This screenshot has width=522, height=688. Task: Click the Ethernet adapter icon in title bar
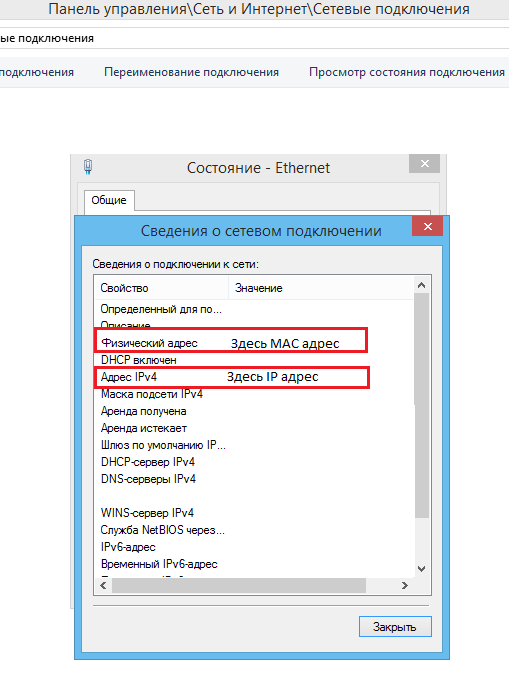88,167
